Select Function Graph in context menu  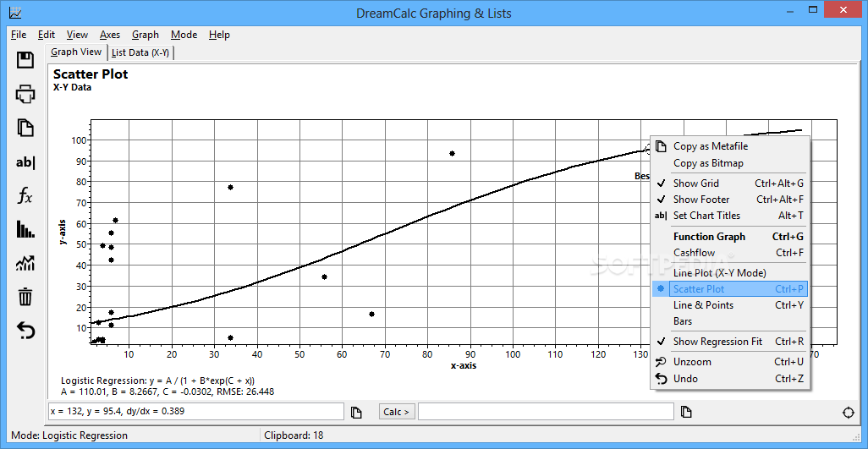pos(729,237)
